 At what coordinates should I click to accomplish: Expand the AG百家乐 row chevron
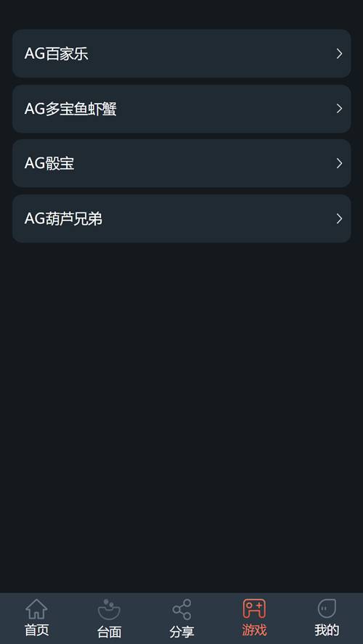click(339, 54)
